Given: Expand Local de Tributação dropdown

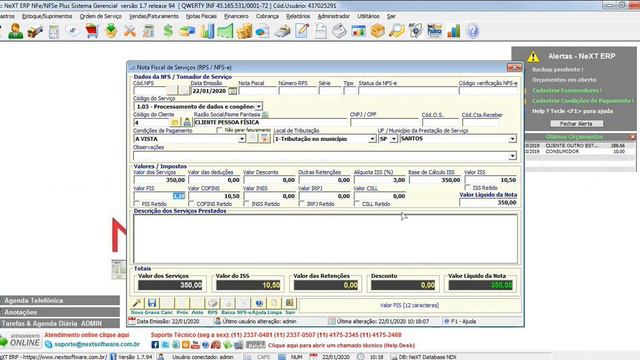Looking at the screenshot, I should click(372, 139).
